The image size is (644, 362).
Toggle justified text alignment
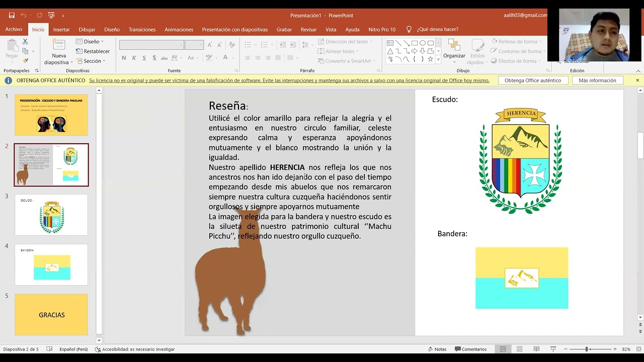click(x=278, y=58)
